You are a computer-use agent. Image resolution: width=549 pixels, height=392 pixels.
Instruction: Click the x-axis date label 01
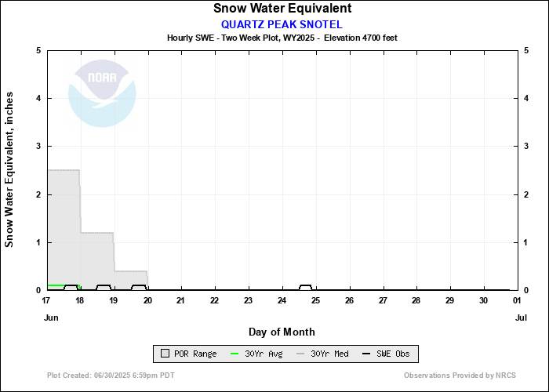coord(517,301)
